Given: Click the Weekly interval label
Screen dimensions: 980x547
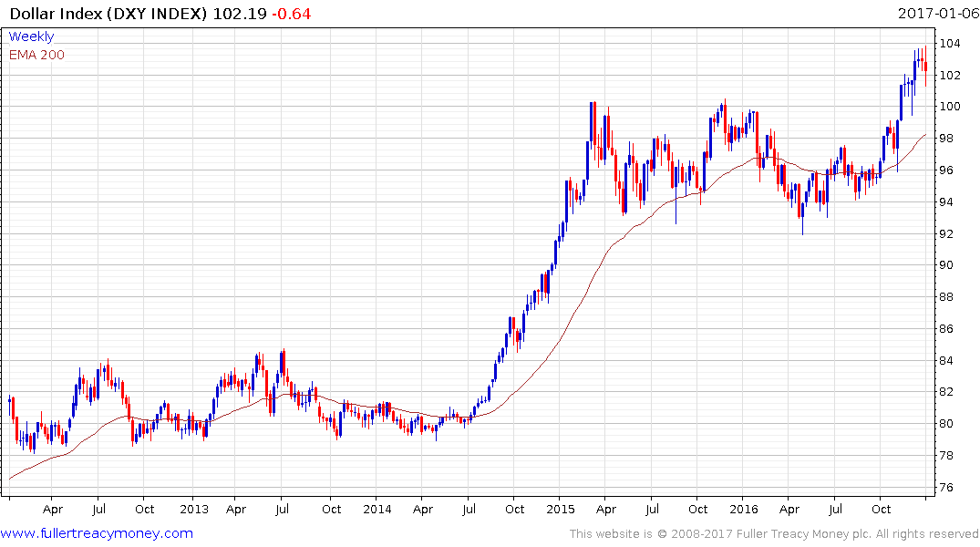Looking at the screenshot, I should pos(31,36).
